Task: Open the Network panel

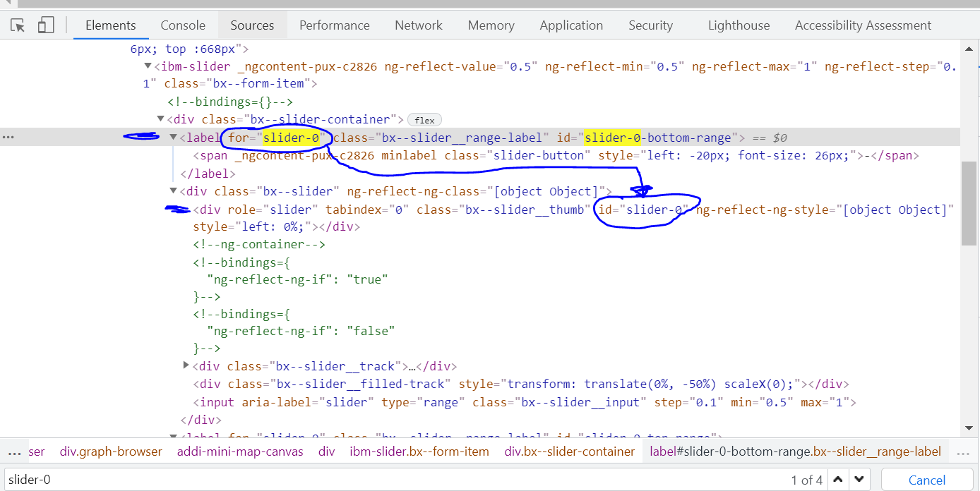Action: tap(418, 25)
